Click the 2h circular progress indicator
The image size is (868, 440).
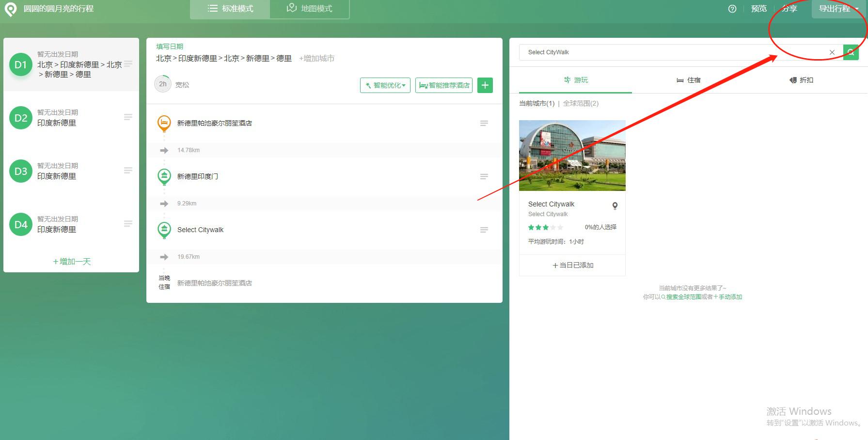162,83
